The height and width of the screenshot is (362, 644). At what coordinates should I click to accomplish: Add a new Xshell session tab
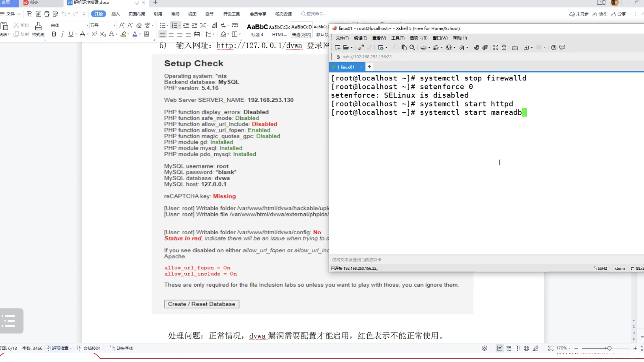369,67
